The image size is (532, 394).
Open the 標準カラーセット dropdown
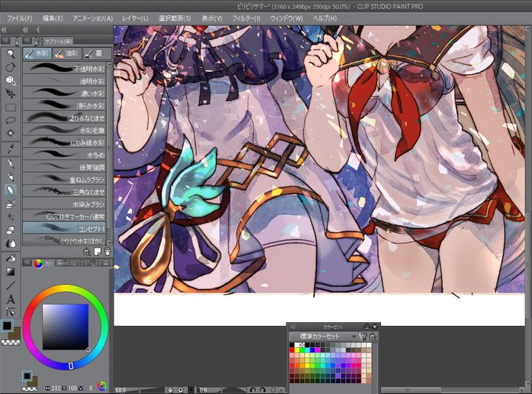click(323, 337)
